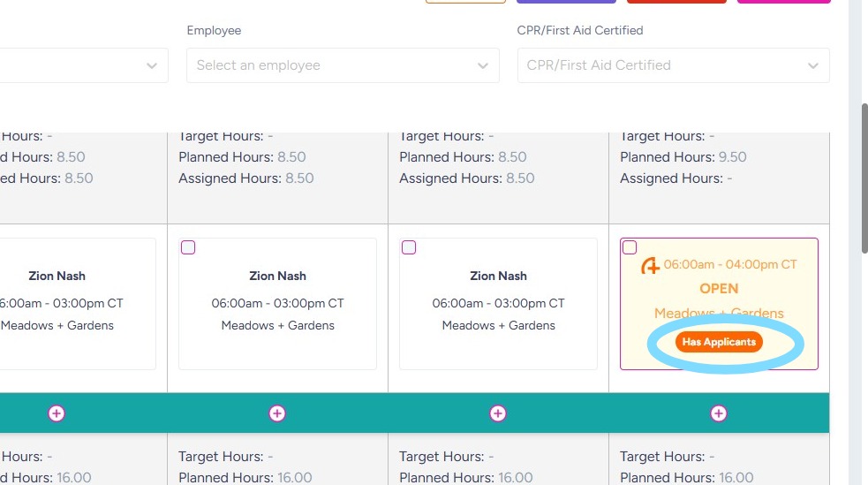The image size is (868, 485).
Task: Click the pink button at the top
Action: [x=783, y=2]
